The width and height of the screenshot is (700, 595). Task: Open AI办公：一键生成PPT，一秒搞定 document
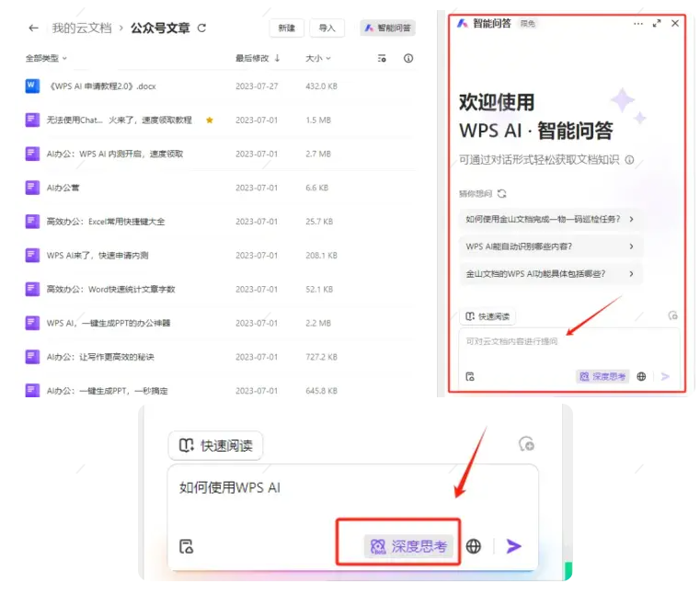107,391
